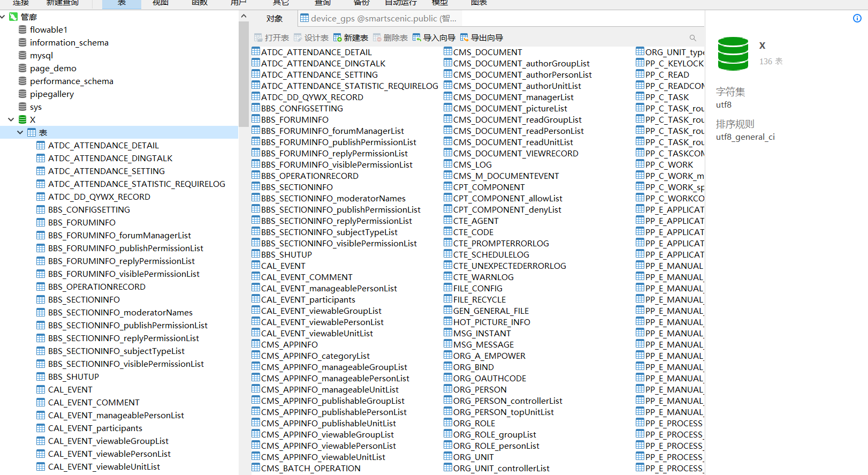
Task: Select the CPT_COMPONENT table
Action: pos(489,187)
